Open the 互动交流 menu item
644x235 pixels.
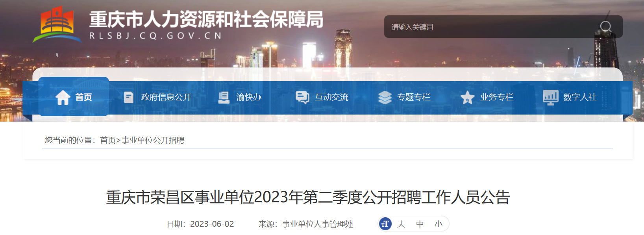(x=322, y=97)
